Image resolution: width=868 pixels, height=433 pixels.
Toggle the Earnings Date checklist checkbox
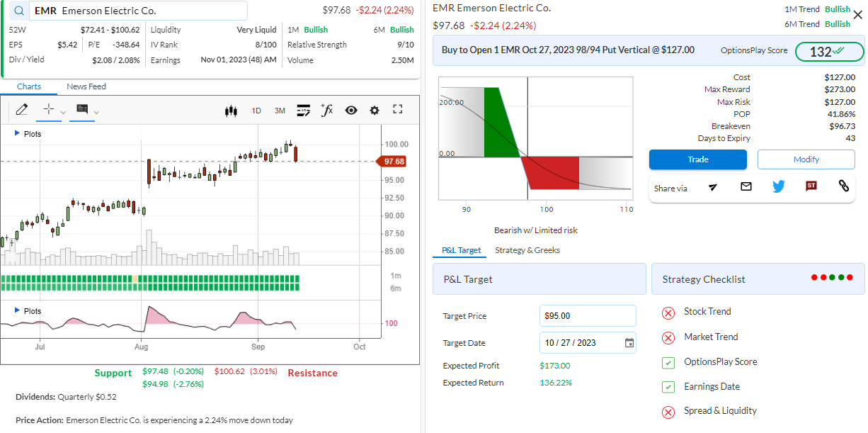coord(668,387)
